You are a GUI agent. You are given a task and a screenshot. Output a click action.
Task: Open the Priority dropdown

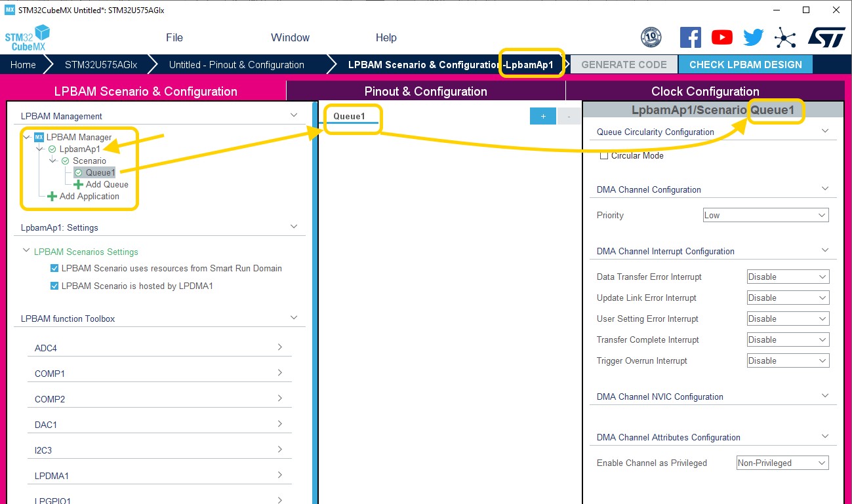[765, 215]
